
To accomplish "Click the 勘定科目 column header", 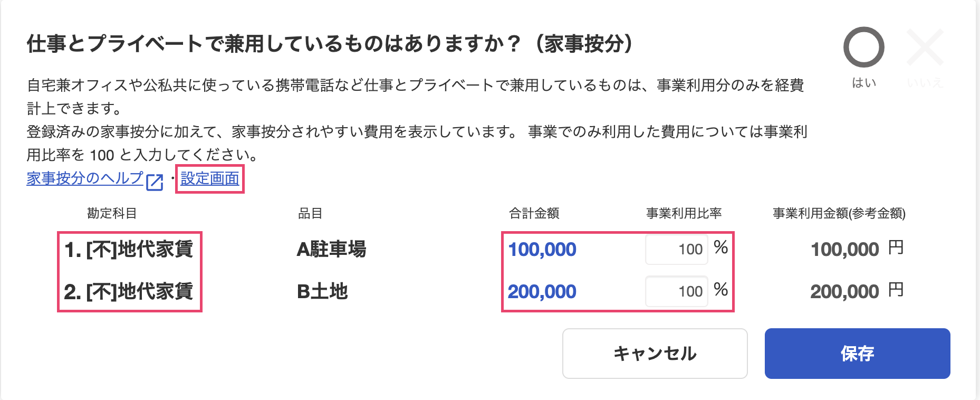I will pyautogui.click(x=112, y=213).
